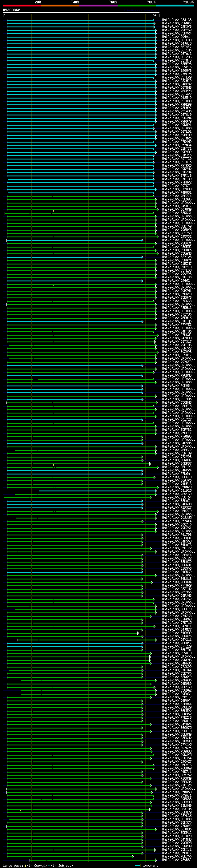Click the orange ~40% identity legend bar
The width and height of the screenshot is (197, 868).
pos(60,6)
